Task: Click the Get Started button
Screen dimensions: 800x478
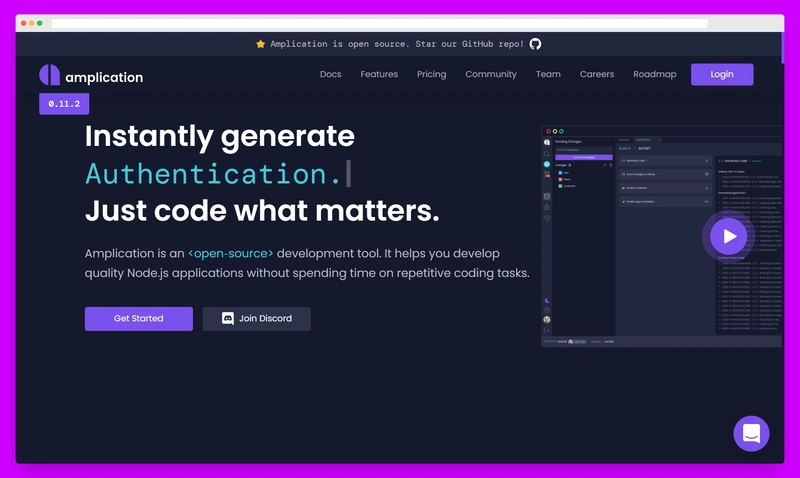Action: 139,318
